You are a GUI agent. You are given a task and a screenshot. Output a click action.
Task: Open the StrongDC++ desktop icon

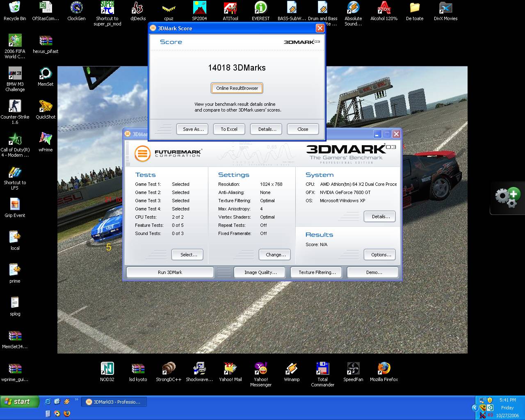coord(169,372)
